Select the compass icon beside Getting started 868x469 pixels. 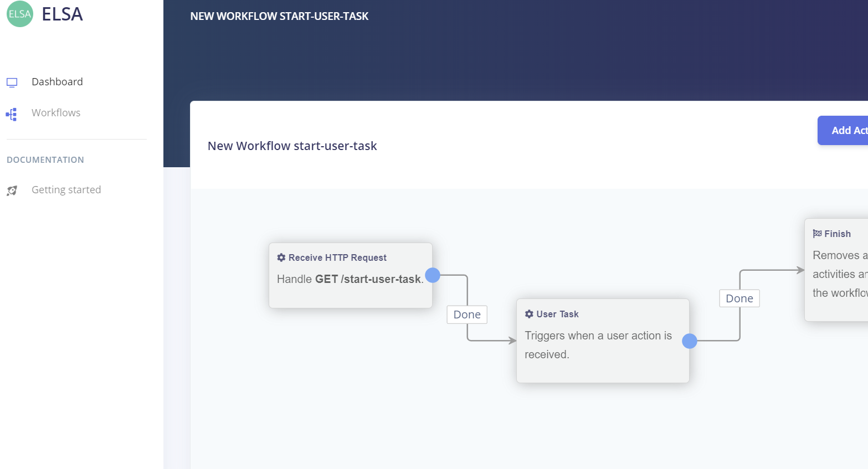click(x=11, y=190)
